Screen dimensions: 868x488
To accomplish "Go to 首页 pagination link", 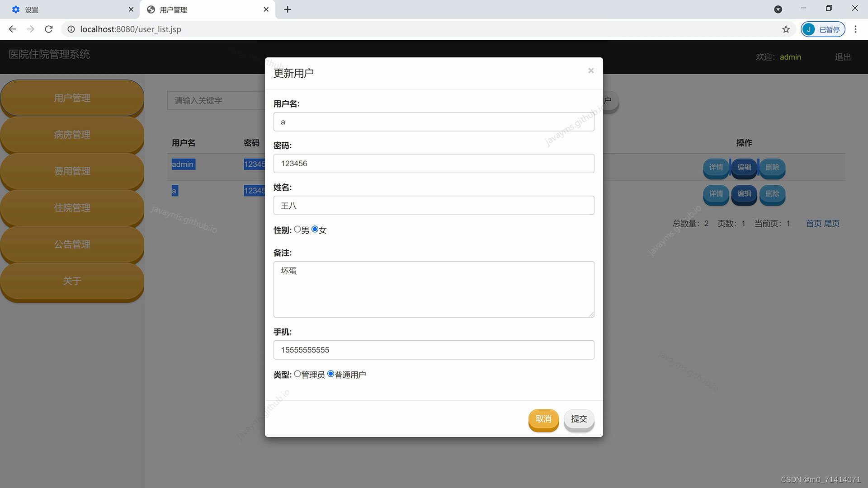I will point(814,224).
